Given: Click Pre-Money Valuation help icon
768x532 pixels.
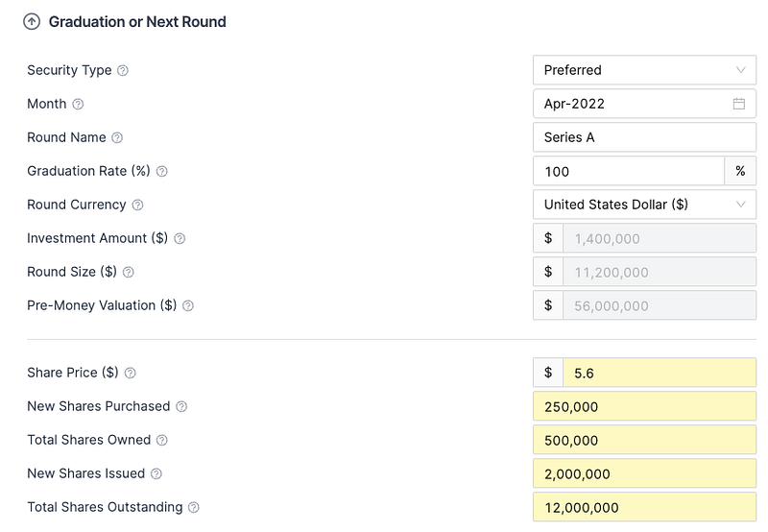Looking at the screenshot, I should 188,305.
